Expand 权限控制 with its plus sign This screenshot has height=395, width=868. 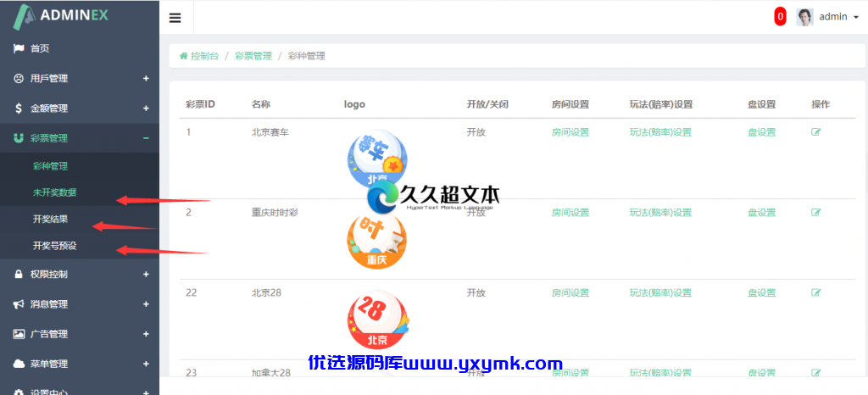[x=146, y=275]
